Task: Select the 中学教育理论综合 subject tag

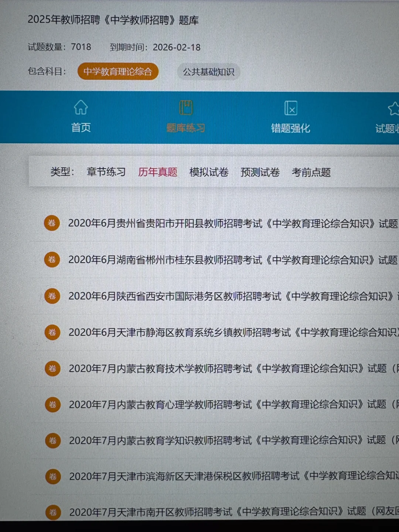Action: click(x=118, y=72)
